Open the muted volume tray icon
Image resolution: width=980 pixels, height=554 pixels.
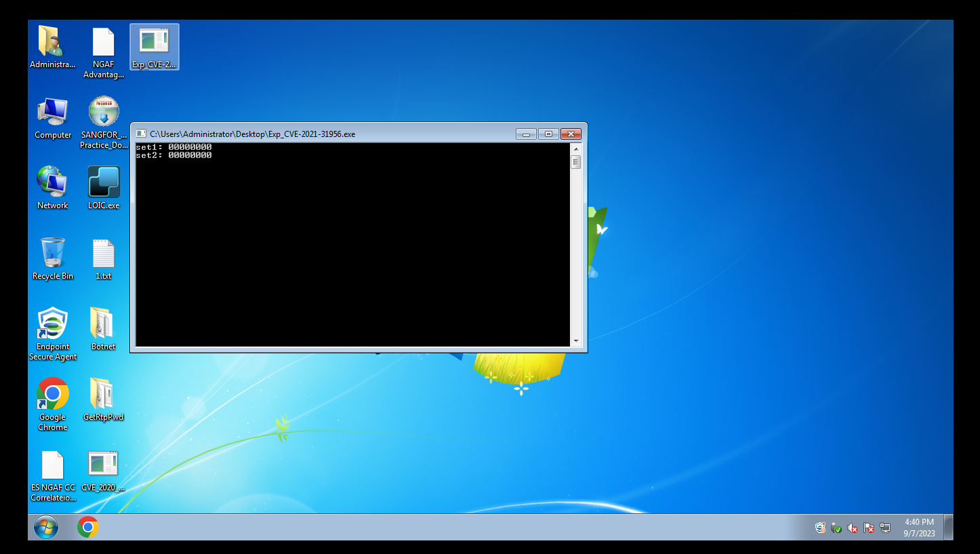point(853,528)
